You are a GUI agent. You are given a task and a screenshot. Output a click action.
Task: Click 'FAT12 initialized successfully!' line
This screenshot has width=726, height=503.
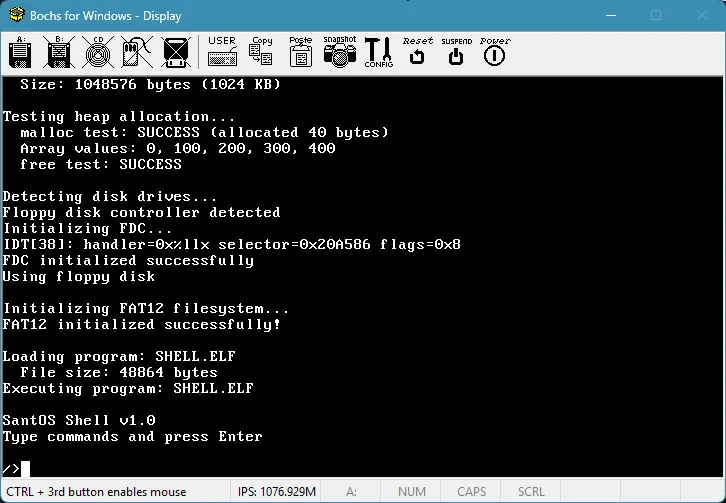142,324
